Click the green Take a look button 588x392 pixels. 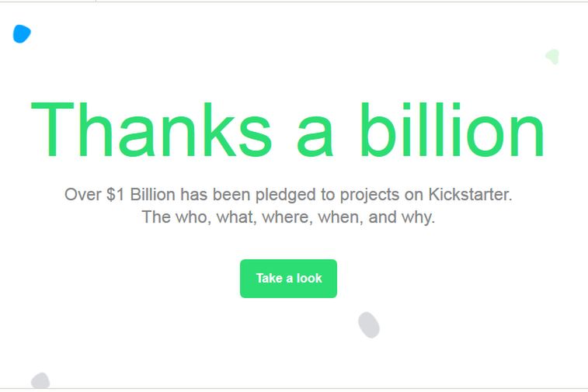[x=288, y=278]
